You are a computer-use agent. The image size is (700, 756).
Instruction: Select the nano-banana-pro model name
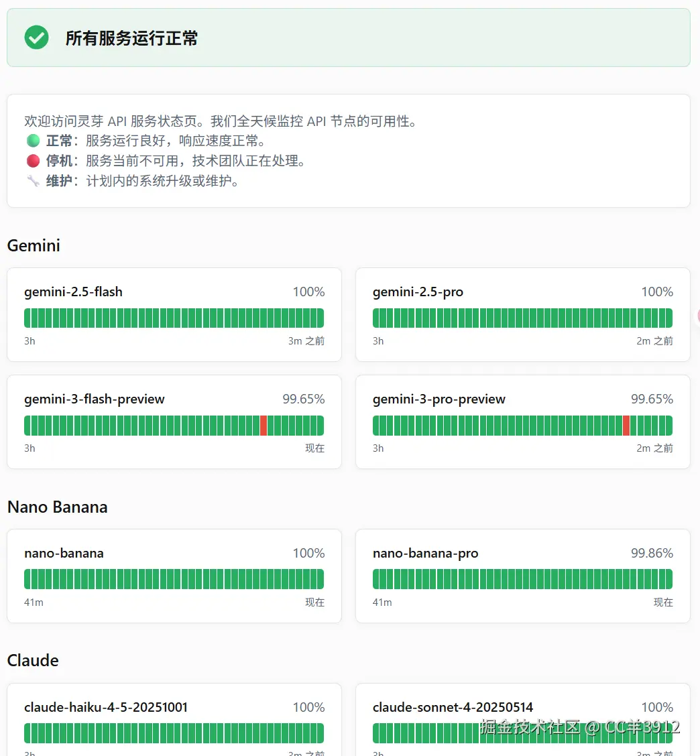[426, 553]
